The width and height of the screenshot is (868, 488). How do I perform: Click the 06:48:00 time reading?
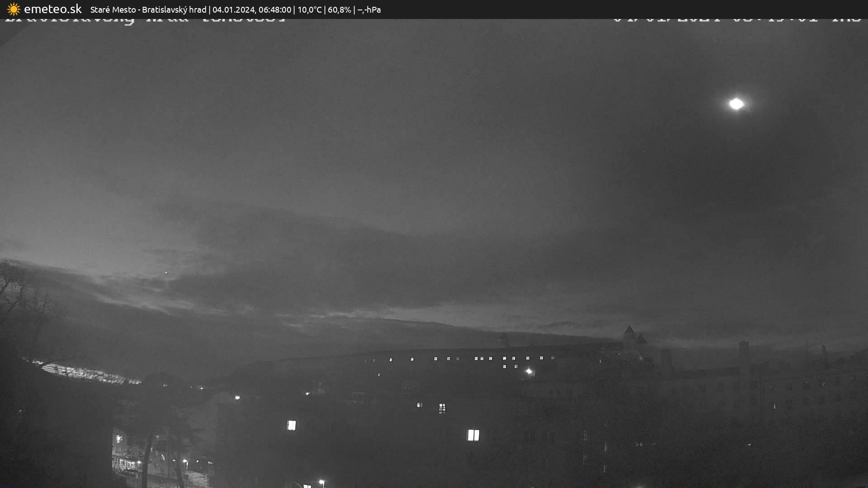coord(274,10)
